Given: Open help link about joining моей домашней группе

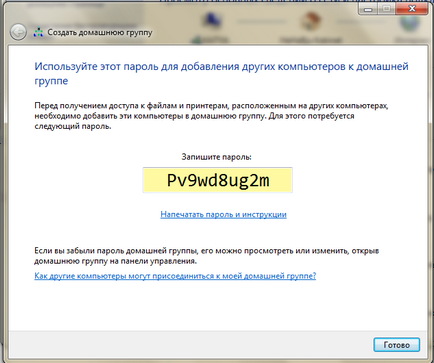Looking at the screenshot, I should (x=175, y=276).
